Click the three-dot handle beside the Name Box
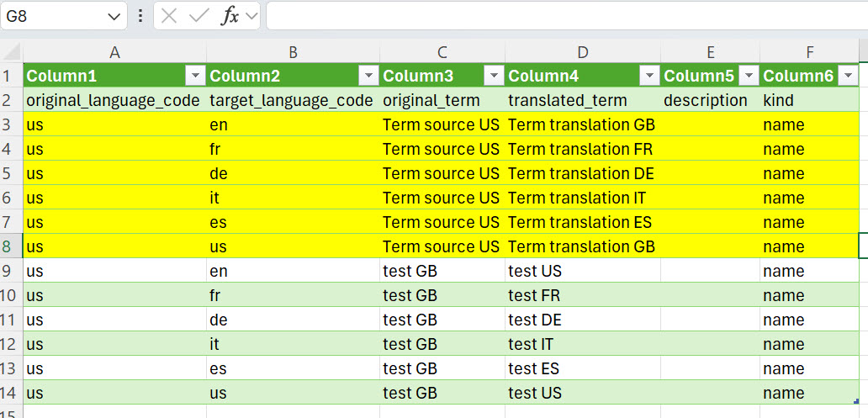 [140, 16]
